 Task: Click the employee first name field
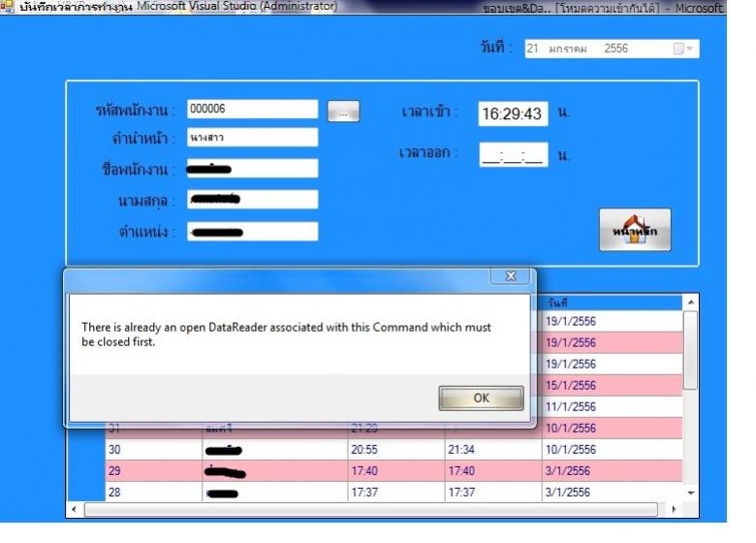253,169
